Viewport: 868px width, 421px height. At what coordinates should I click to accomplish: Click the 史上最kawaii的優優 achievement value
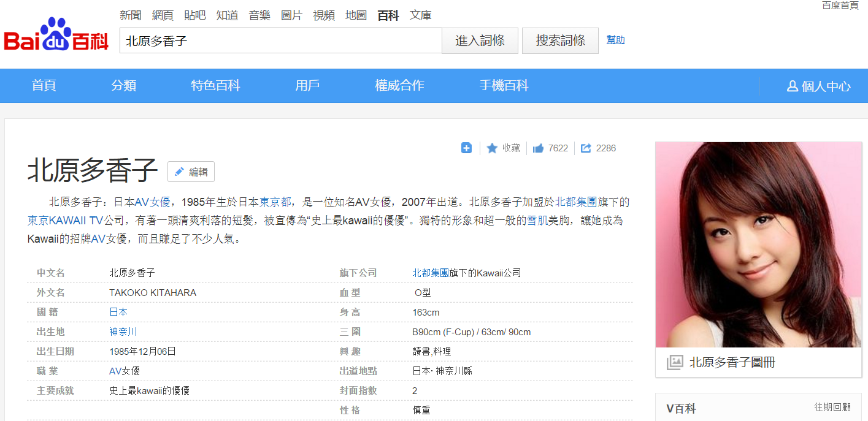(149, 390)
